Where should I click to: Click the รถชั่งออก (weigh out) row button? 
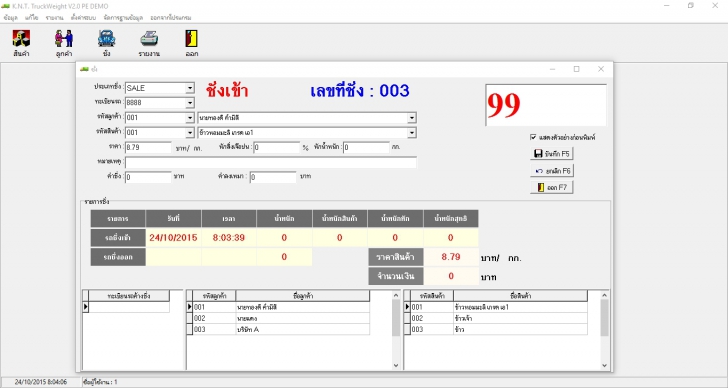[118, 257]
